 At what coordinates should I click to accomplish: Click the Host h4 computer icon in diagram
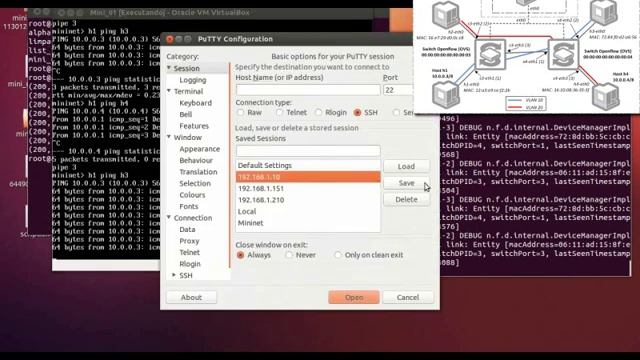point(606,97)
